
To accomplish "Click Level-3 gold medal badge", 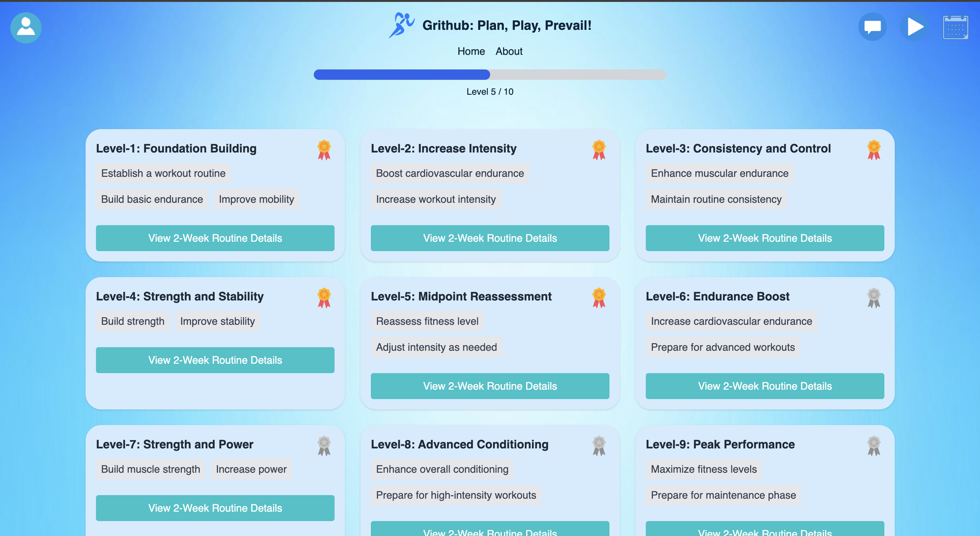I will coord(873,150).
